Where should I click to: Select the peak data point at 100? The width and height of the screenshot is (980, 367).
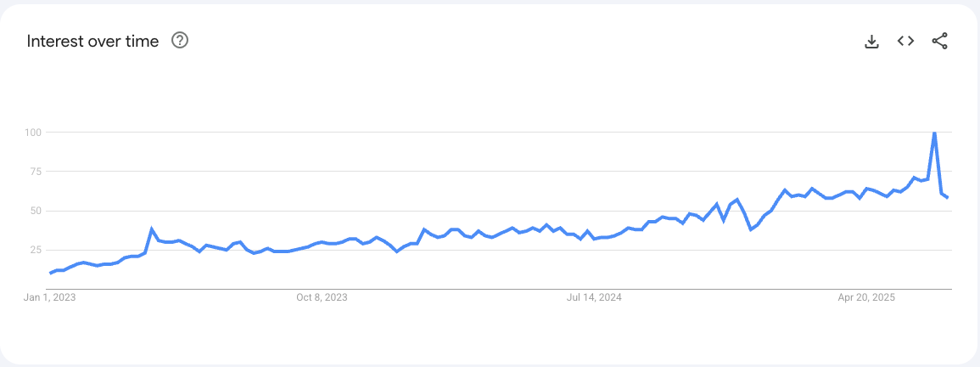934,133
